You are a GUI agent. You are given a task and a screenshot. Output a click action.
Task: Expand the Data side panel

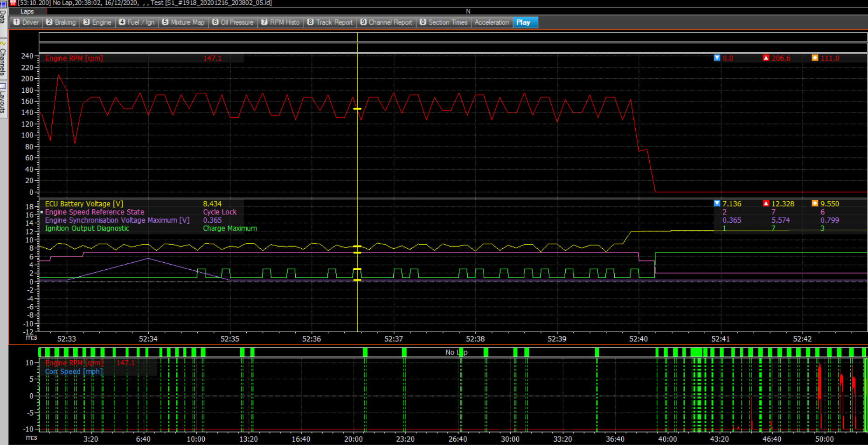(3, 18)
